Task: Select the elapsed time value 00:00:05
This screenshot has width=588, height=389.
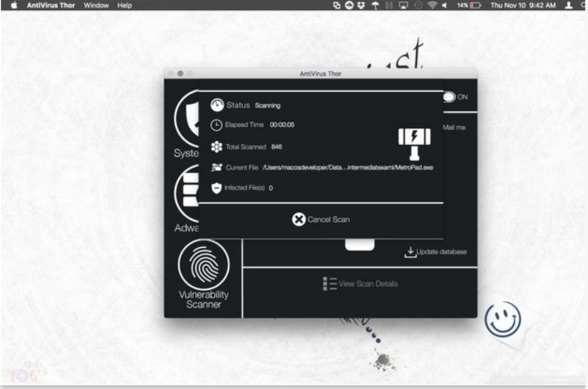Action: point(282,125)
